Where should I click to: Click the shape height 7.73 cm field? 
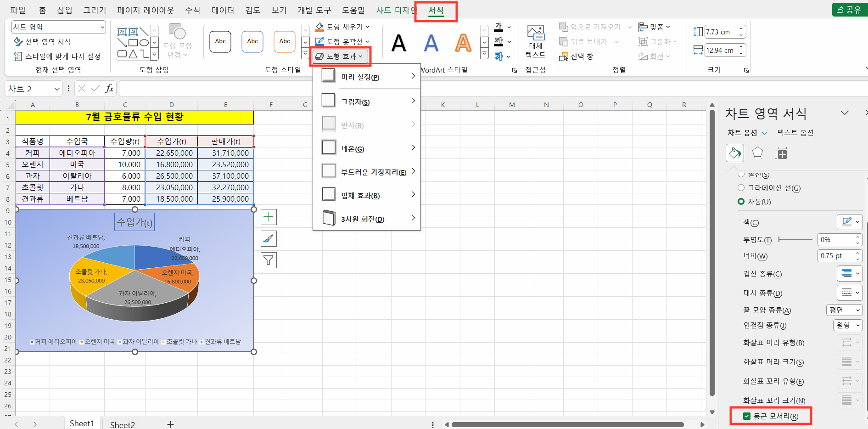(721, 32)
